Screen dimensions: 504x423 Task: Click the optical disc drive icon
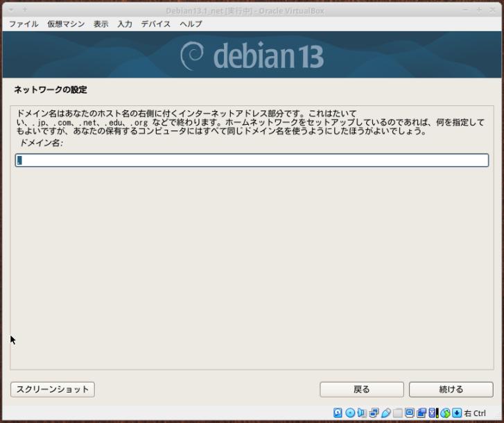click(349, 413)
